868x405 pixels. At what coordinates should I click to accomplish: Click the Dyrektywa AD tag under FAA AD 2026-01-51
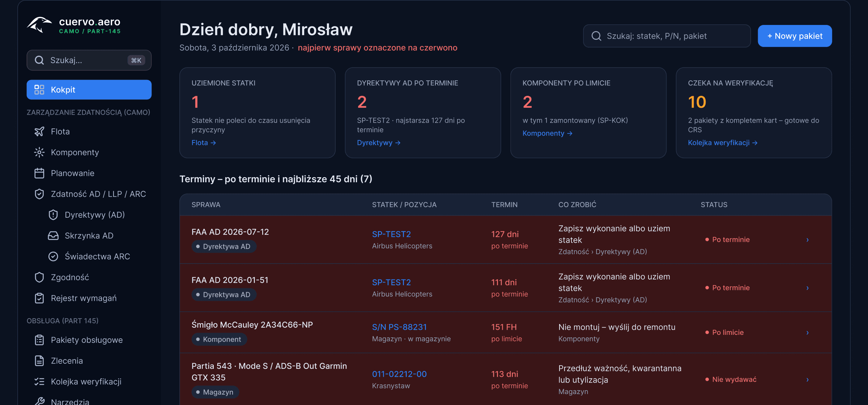[x=224, y=295]
